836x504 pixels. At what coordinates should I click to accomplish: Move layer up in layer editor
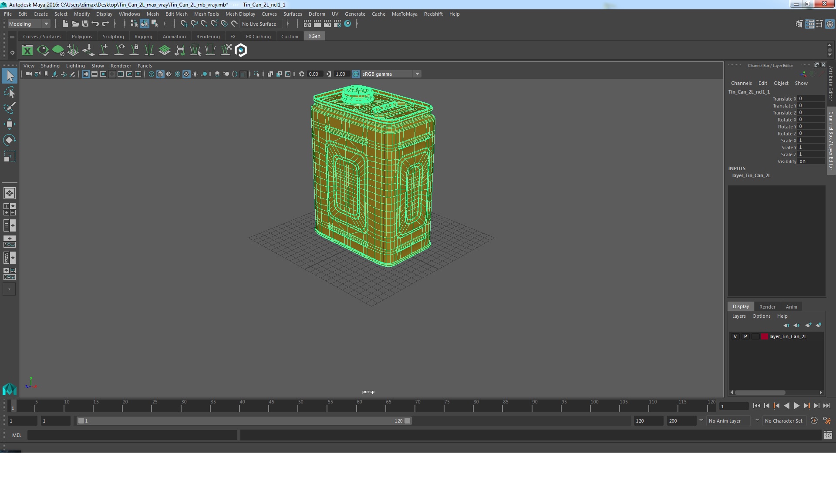[x=786, y=325]
